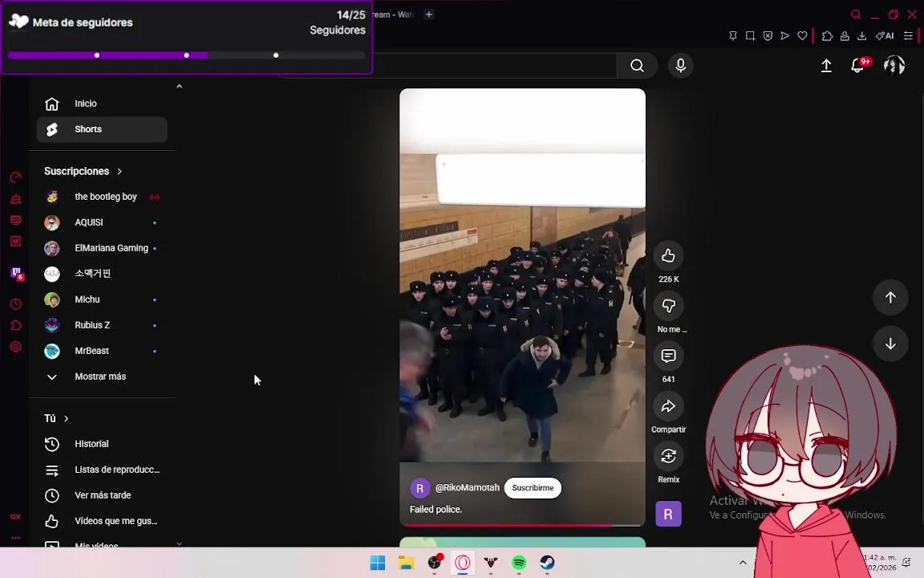Open Michu subscription channel

pos(102,299)
